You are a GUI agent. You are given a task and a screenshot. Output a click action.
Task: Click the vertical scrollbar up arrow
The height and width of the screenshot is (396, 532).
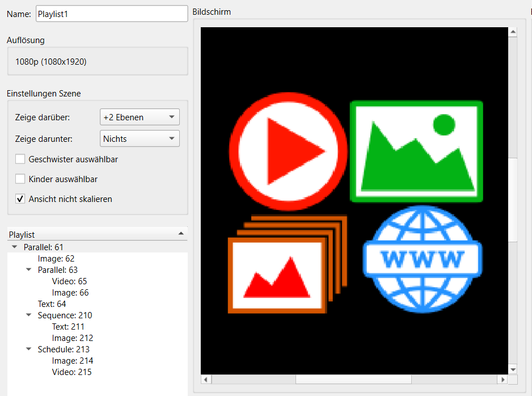click(513, 32)
